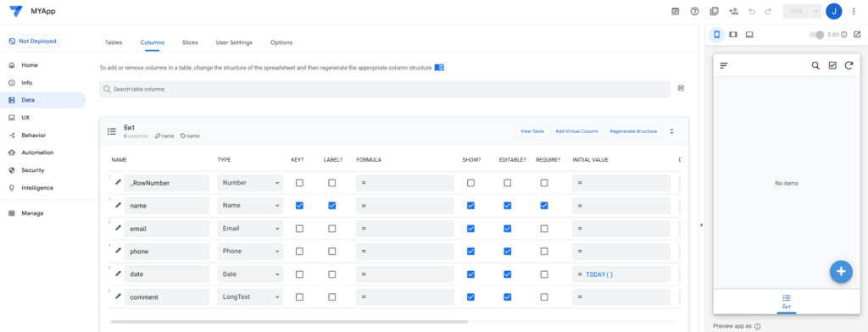The height and width of the screenshot is (332, 868).
Task: Collapse the table section with expander arrows
Action: 672,131
